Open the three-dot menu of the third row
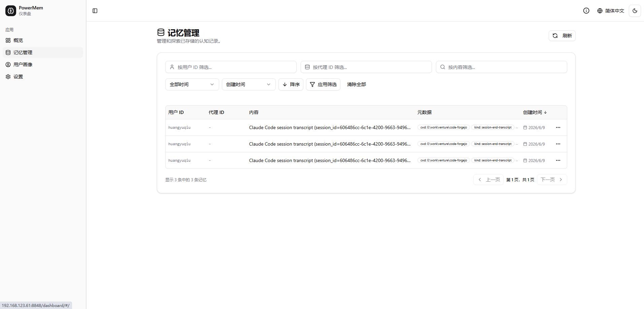The image size is (644, 309). [x=558, y=160]
